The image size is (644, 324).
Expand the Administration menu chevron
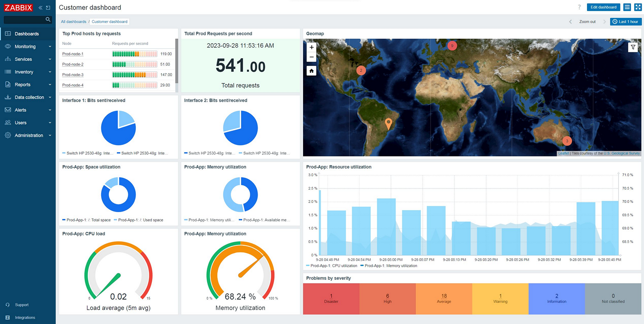(50, 135)
